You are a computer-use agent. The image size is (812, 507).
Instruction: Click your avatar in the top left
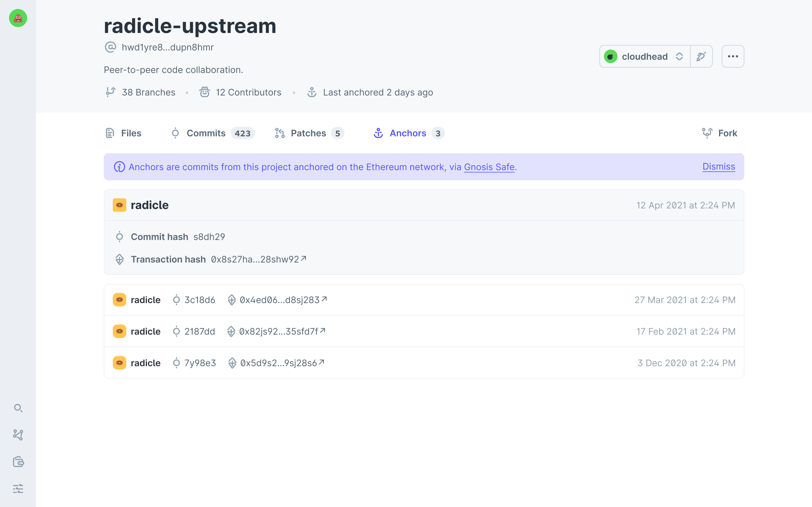(x=17, y=18)
